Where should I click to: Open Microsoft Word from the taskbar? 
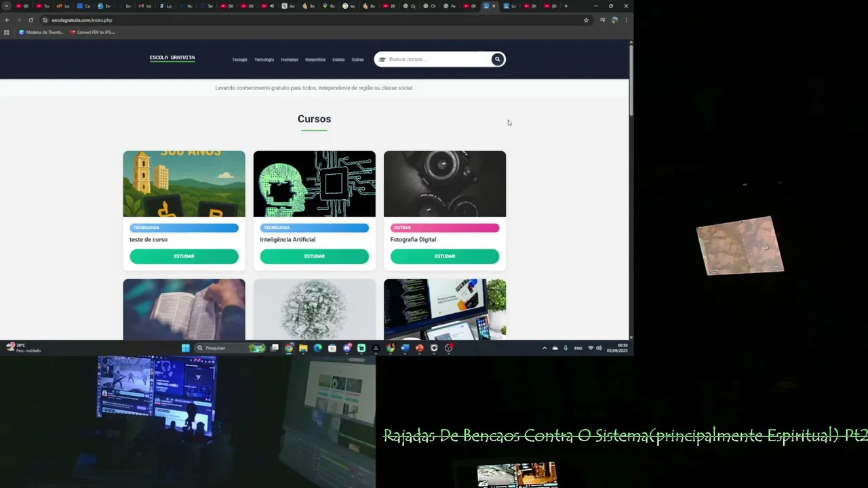(x=405, y=348)
